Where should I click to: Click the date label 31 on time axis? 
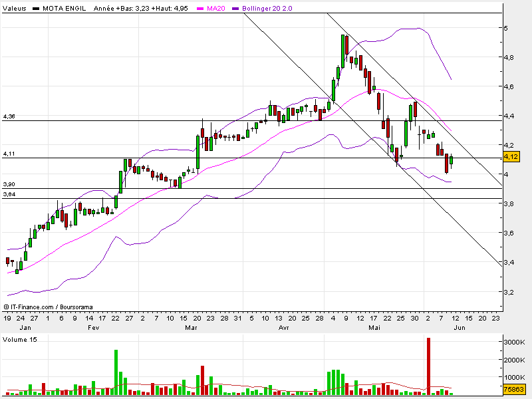click(237, 319)
